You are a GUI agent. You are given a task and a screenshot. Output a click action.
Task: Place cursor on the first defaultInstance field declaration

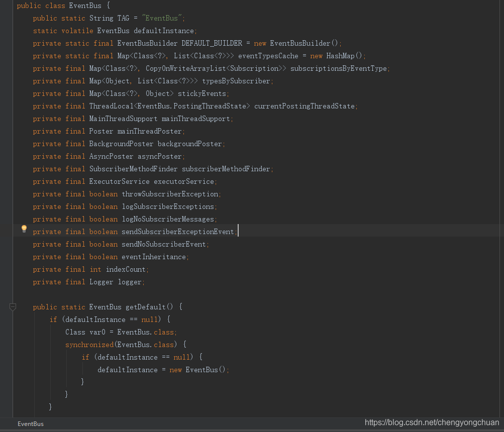click(164, 31)
